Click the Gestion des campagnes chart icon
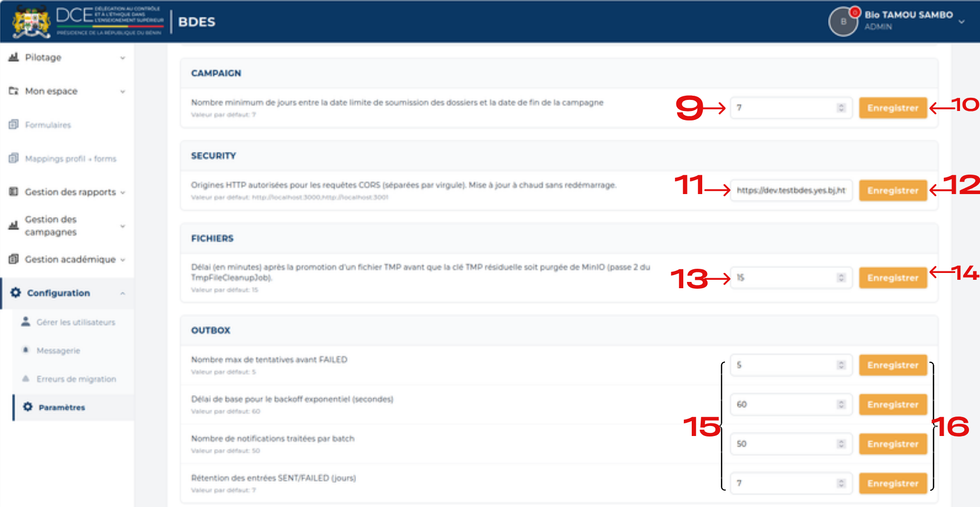Viewport: 980px width, 507px height. 14,225
